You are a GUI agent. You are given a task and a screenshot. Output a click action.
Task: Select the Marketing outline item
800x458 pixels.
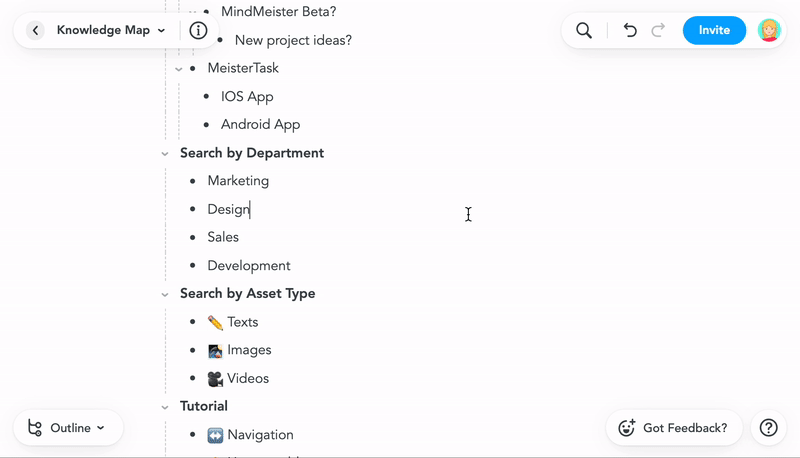pyautogui.click(x=238, y=181)
